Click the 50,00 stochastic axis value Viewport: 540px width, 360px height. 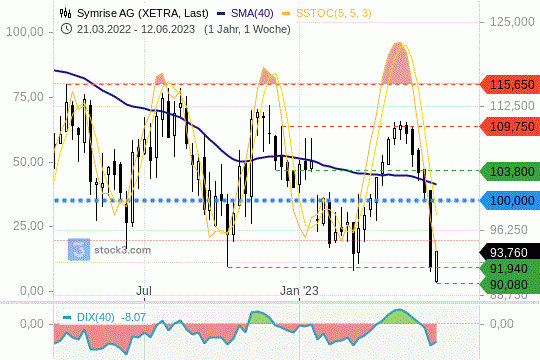tap(29, 162)
